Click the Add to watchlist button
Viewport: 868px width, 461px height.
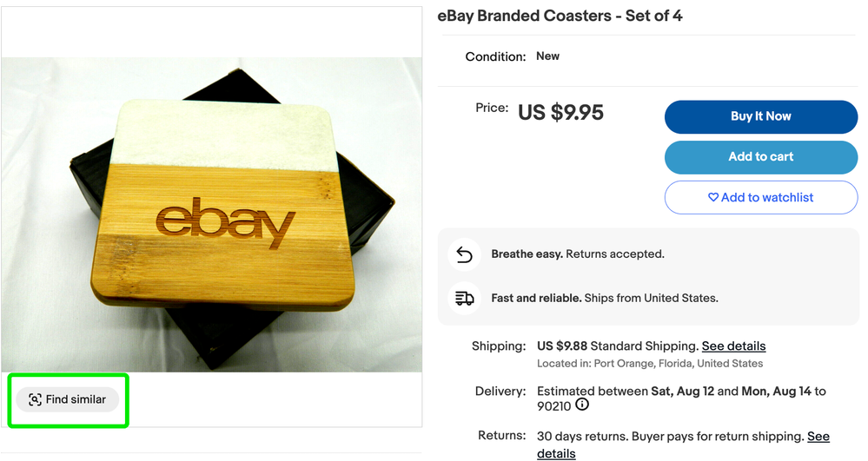[761, 197]
